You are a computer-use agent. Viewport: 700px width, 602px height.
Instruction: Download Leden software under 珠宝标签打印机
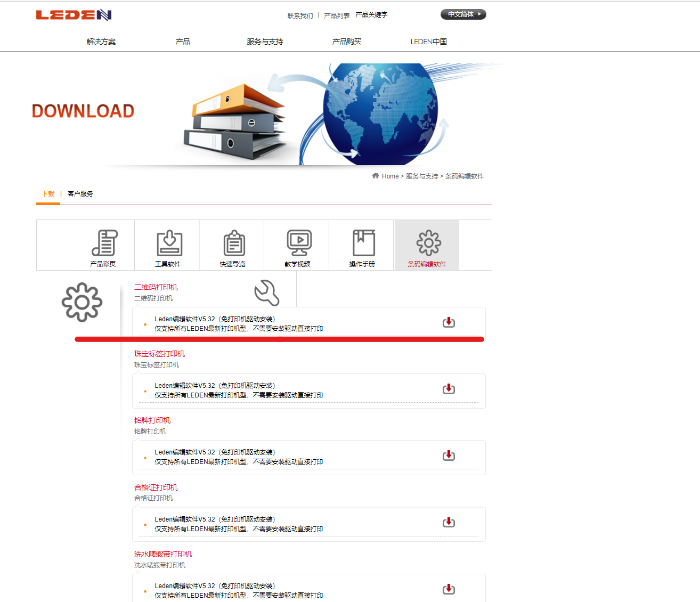[449, 389]
